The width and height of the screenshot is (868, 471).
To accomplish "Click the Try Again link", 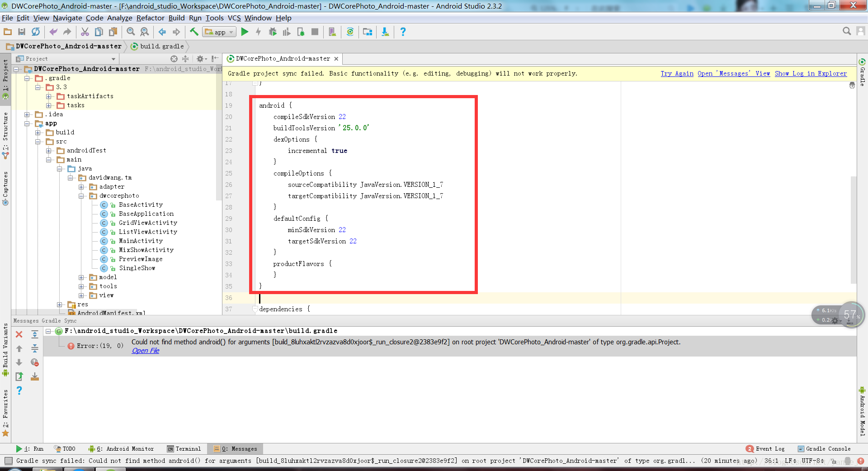I will coord(677,73).
